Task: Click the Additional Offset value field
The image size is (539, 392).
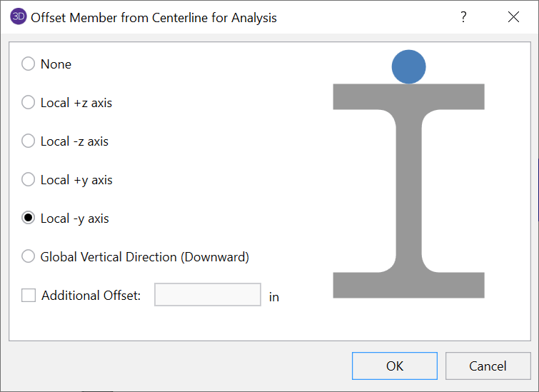Action: pyautogui.click(x=208, y=295)
